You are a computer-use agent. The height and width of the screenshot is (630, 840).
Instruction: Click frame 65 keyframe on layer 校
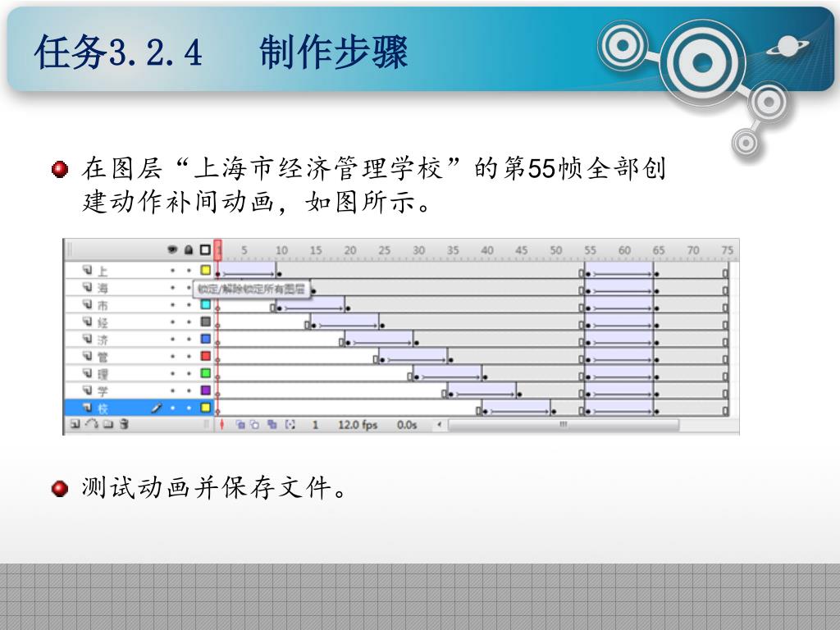coord(657,411)
